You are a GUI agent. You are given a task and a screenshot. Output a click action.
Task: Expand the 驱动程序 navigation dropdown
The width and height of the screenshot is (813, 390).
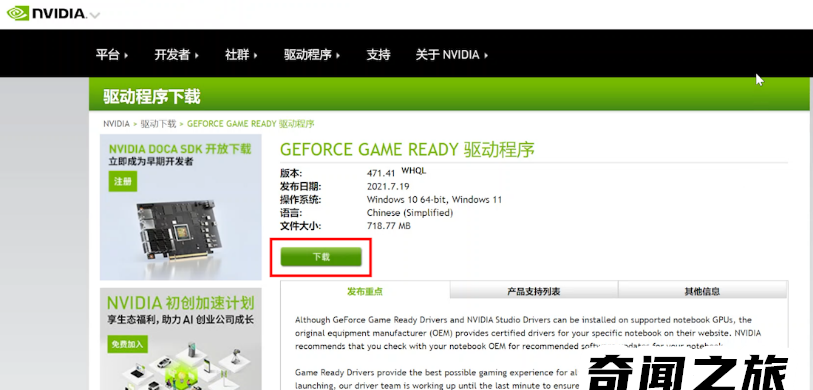tap(312, 54)
